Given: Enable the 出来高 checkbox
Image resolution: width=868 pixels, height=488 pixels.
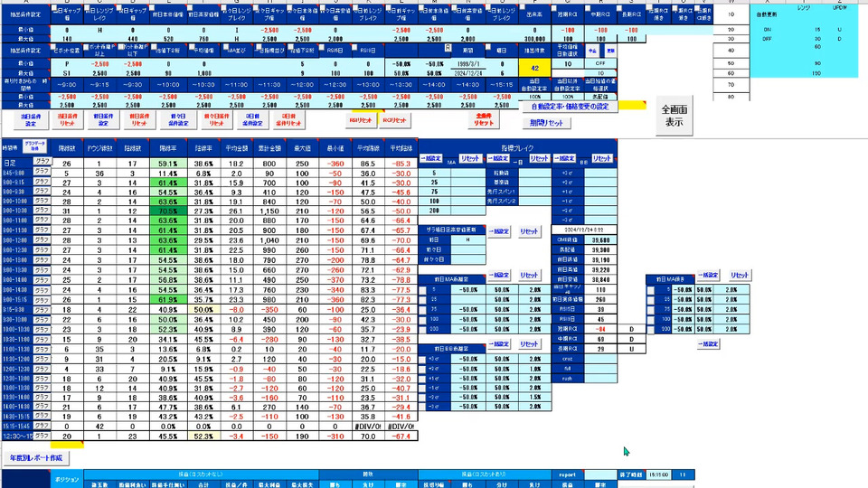Looking at the screenshot, I should click(x=522, y=8).
